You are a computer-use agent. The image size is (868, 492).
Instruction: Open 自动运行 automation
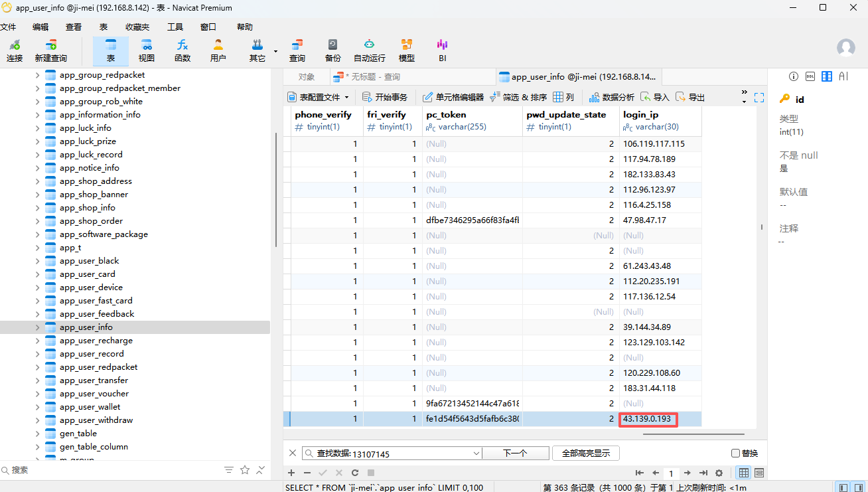click(x=370, y=50)
